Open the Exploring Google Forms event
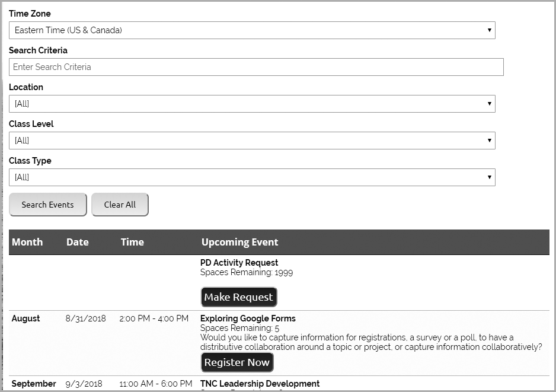The height and width of the screenshot is (392, 556). (247, 318)
